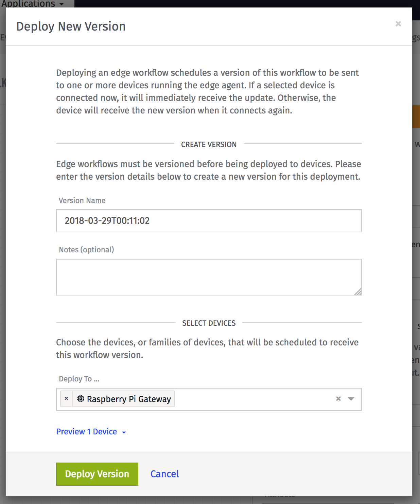Screen dimensions: 420x504
Task: Click the Preview 1 Device link
Action: 87,431
